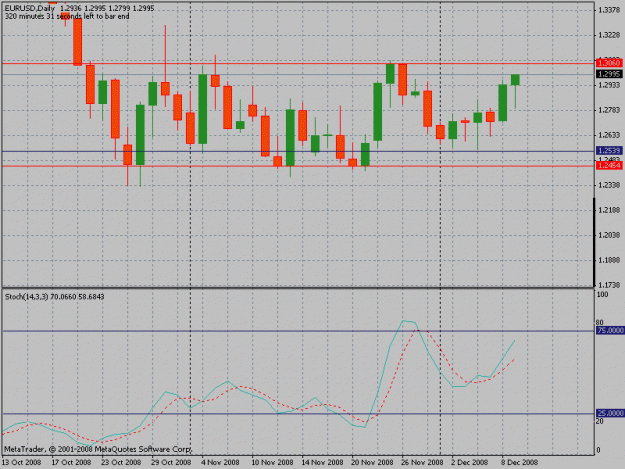Click the 17 Oct 2008 date label
The image size is (625, 469).
pyautogui.click(x=71, y=462)
